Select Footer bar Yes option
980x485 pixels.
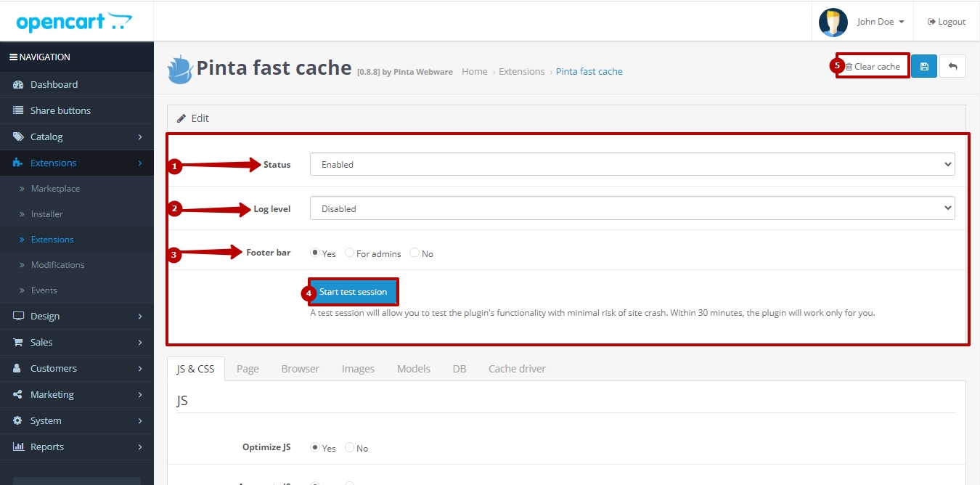coord(315,253)
